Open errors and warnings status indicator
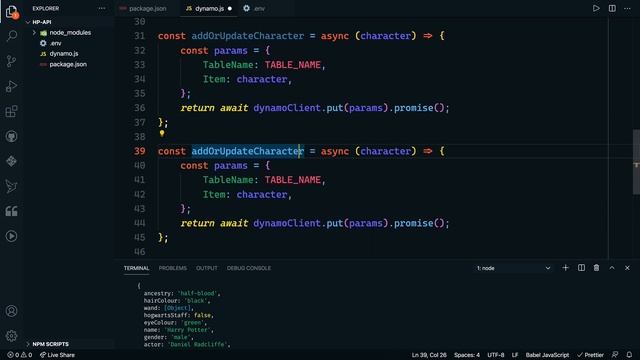Screen dimensions: 640x360 (x=19, y=355)
